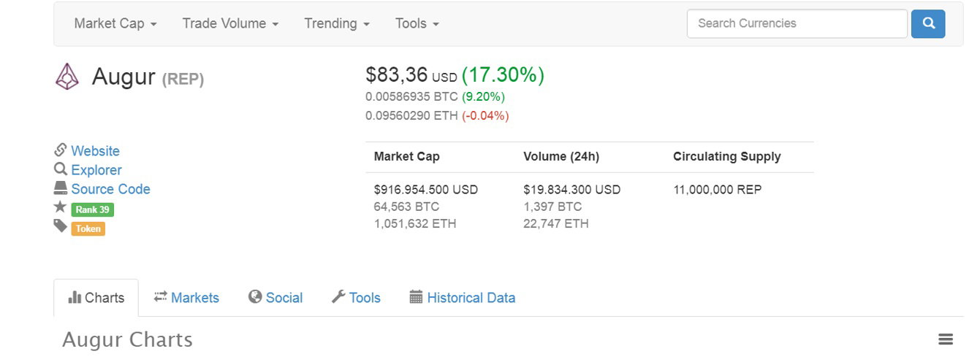This screenshot has height=362, width=980.
Task: Click the Circulating Supply column header
Action: (x=727, y=157)
